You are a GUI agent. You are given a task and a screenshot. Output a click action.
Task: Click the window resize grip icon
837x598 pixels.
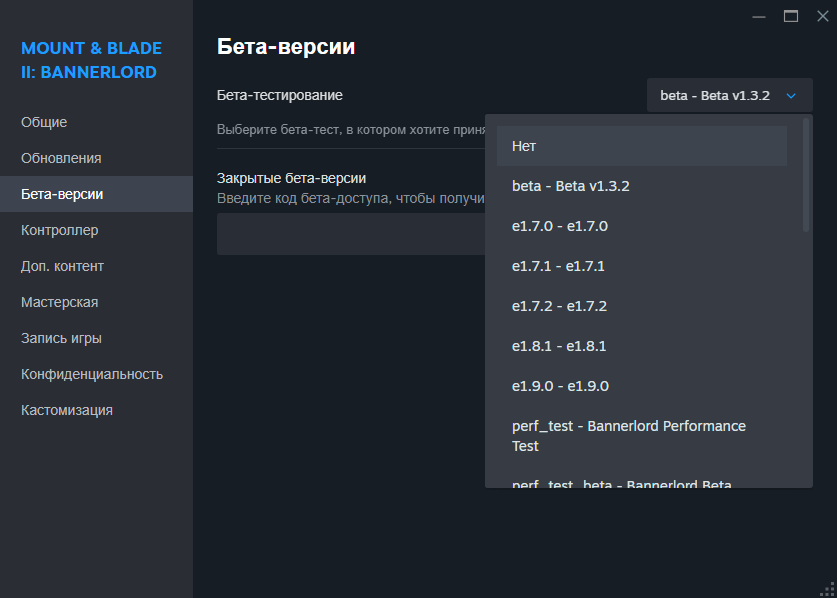point(827,588)
